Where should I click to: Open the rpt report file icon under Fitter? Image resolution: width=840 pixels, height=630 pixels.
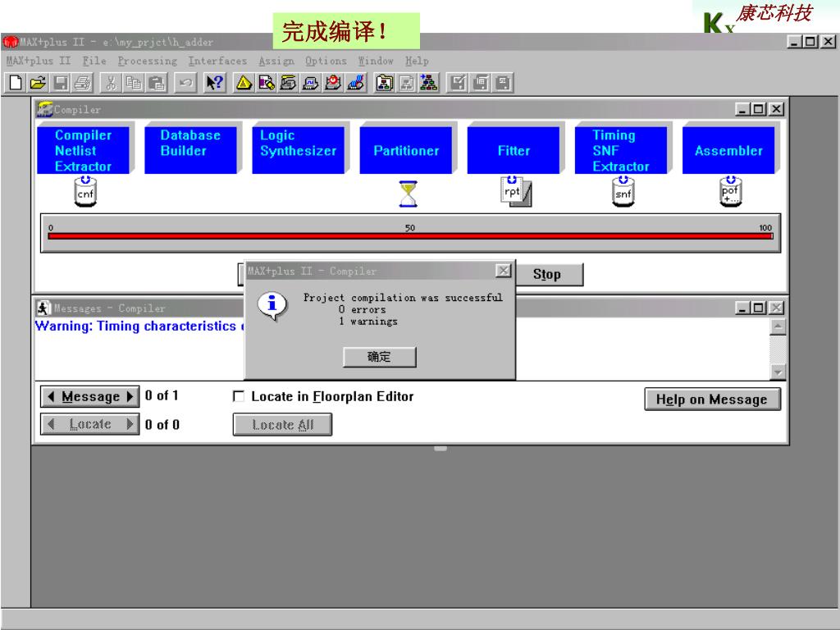tap(515, 192)
